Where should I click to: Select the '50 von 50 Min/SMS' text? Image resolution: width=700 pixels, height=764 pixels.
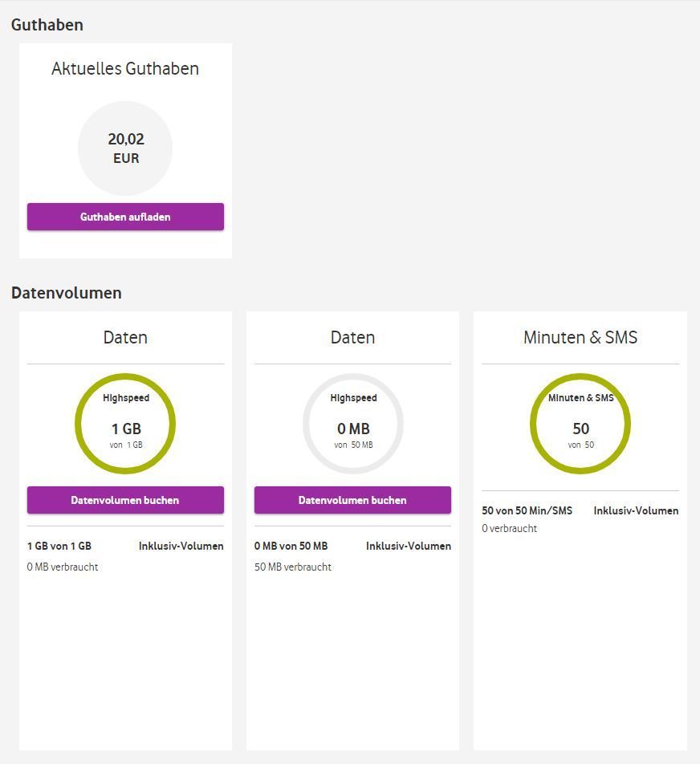coord(527,510)
